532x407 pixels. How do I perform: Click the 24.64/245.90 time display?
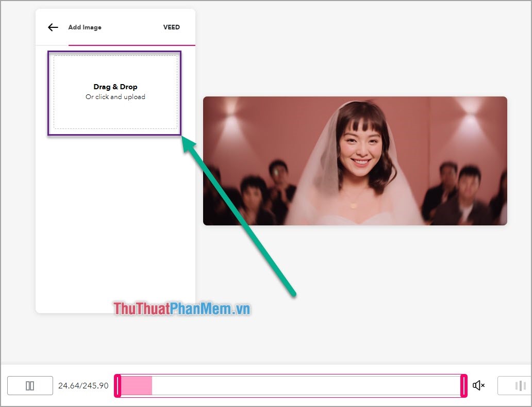coord(84,385)
